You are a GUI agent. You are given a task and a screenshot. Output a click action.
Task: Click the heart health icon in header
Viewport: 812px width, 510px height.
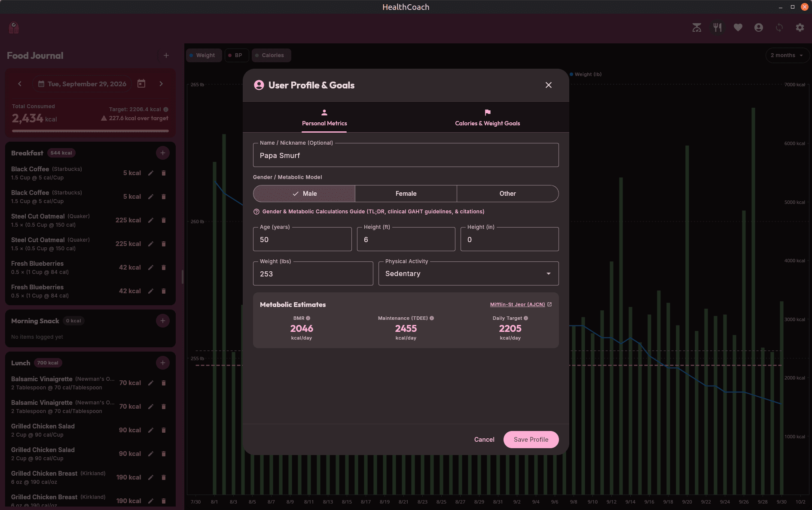[738, 27]
